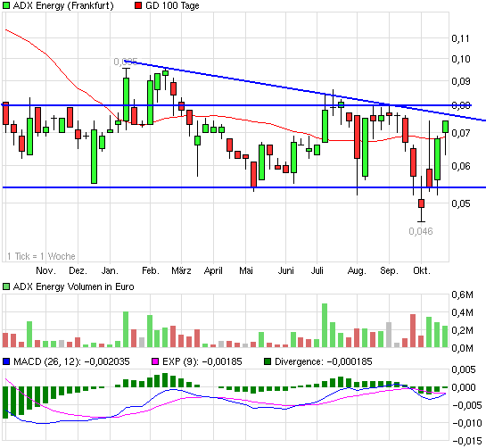Click the 0,0M volume axis label
The width and height of the screenshot is (486, 448).
[462, 348]
